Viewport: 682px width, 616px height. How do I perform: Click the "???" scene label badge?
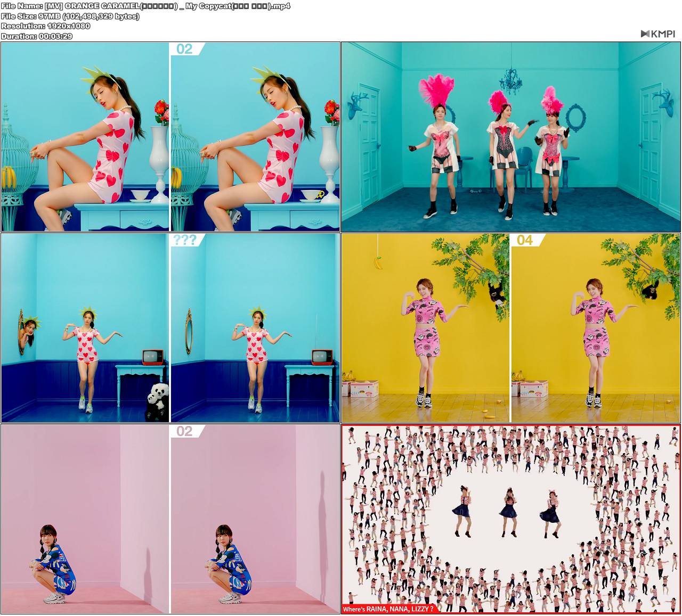185,241
